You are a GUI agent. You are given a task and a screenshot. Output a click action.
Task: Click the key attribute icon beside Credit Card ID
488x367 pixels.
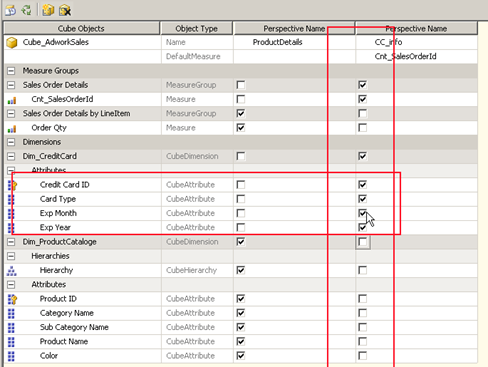pyautogui.click(x=12, y=185)
